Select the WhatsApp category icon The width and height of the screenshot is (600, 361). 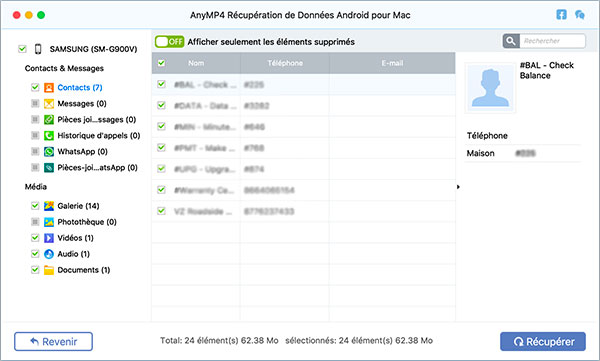point(49,152)
